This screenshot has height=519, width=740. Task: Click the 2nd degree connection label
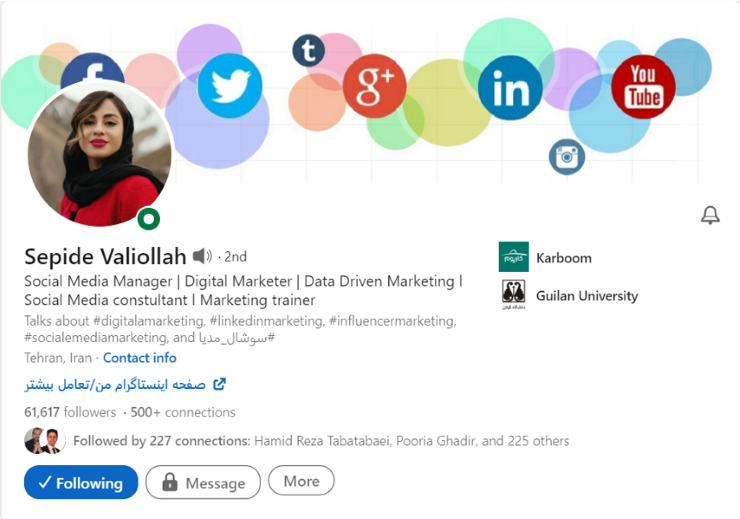(235, 257)
